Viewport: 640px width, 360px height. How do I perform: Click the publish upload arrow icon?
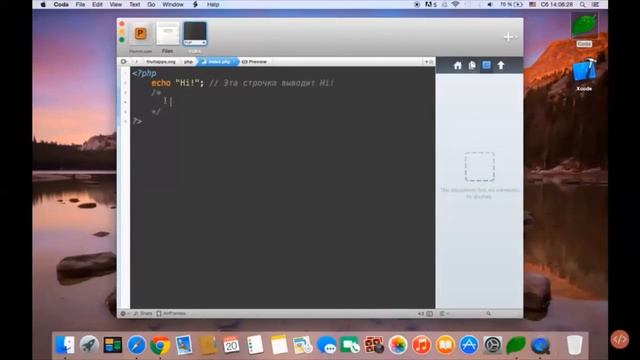coord(501,65)
